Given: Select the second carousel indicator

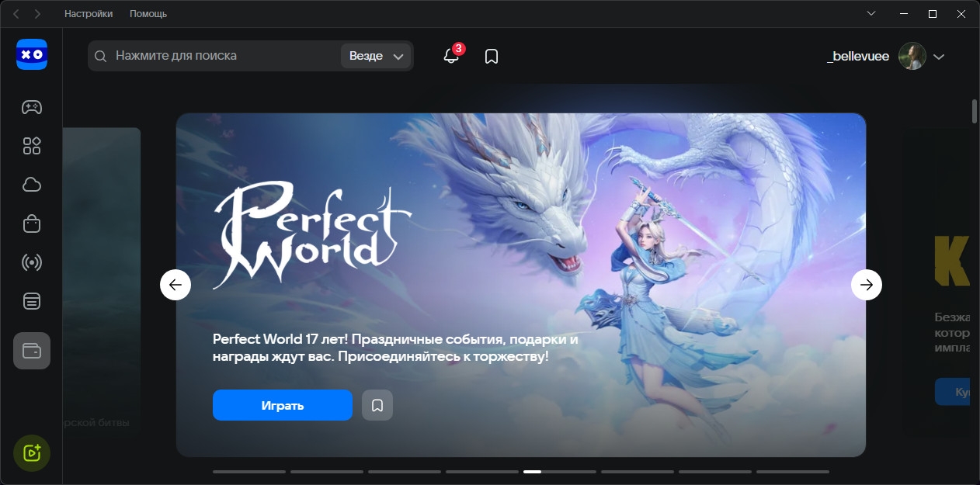Looking at the screenshot, I should tap(327, 471).
